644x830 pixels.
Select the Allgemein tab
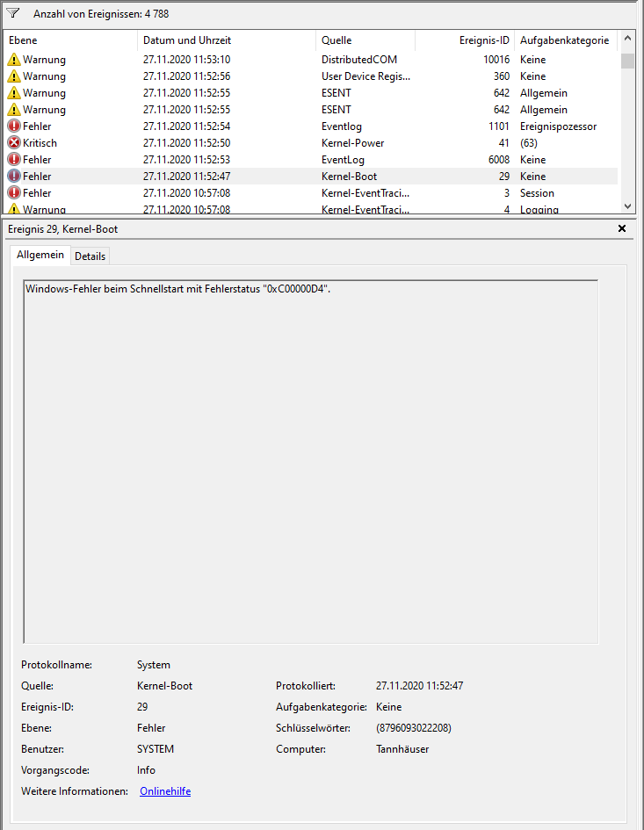click(x=40, y=255)
